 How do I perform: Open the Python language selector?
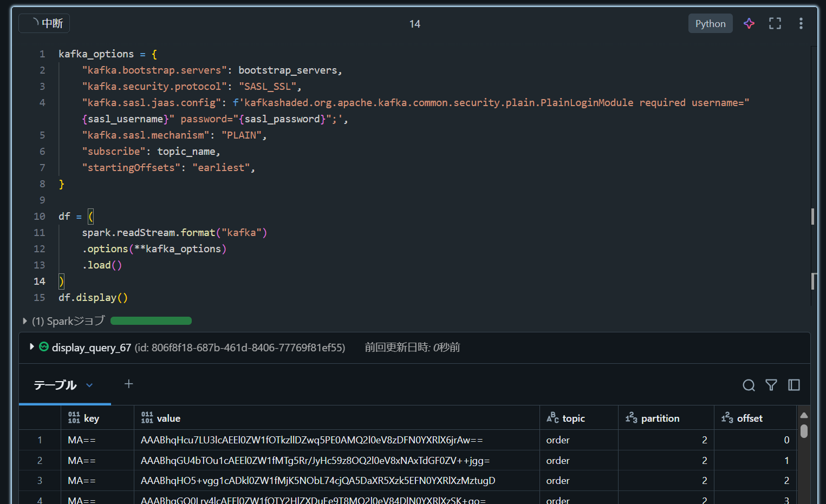tap(710, 23)
